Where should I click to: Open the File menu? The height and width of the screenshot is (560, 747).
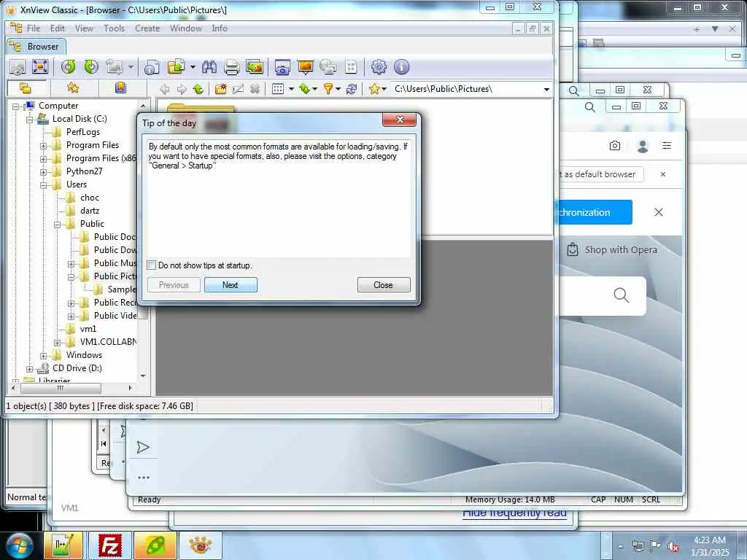[x=34, y=28]
